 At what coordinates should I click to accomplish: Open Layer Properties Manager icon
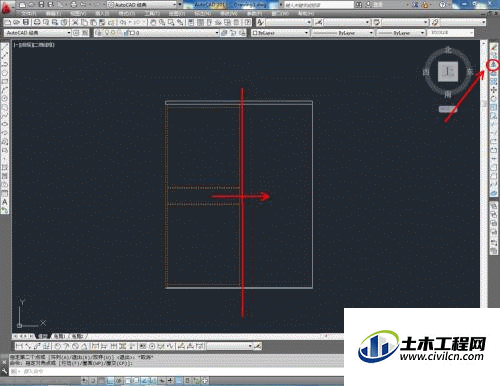point(99,33)
